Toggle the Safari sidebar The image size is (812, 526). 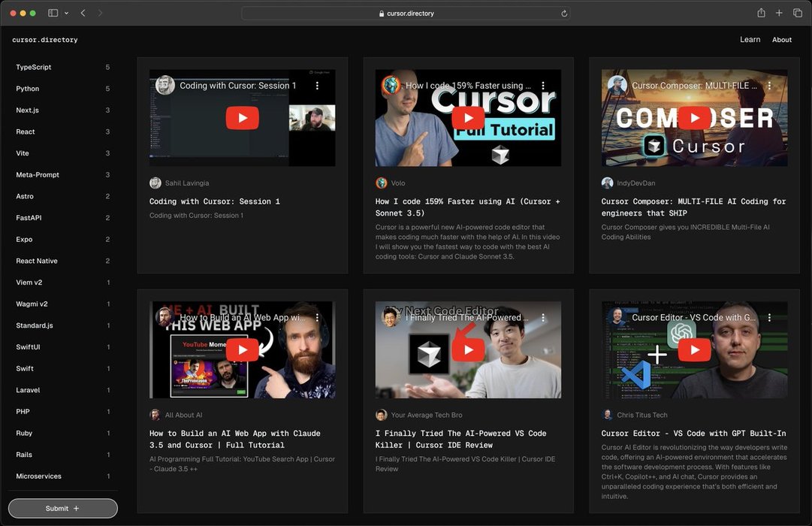point(53,13)
